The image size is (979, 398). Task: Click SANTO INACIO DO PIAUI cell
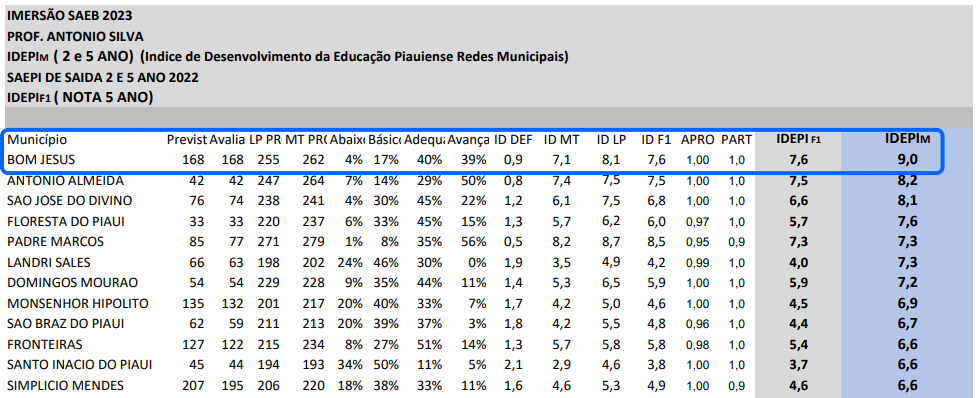tap(79, 365)
